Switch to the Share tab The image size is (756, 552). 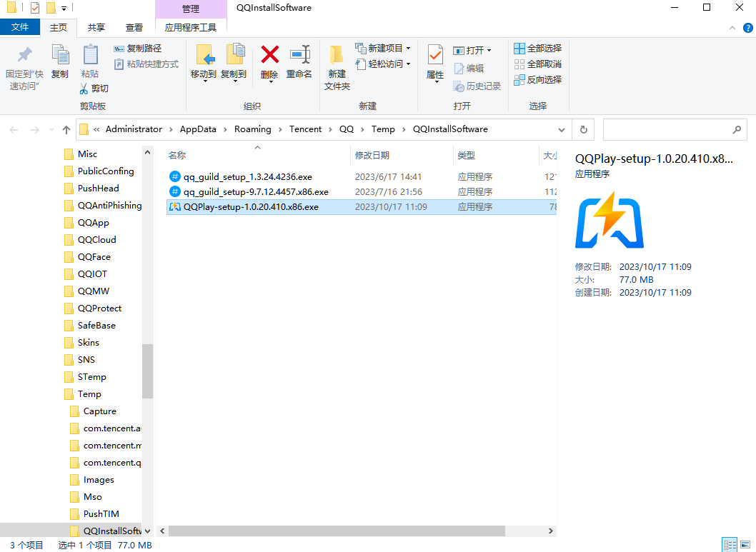point(96,27)
